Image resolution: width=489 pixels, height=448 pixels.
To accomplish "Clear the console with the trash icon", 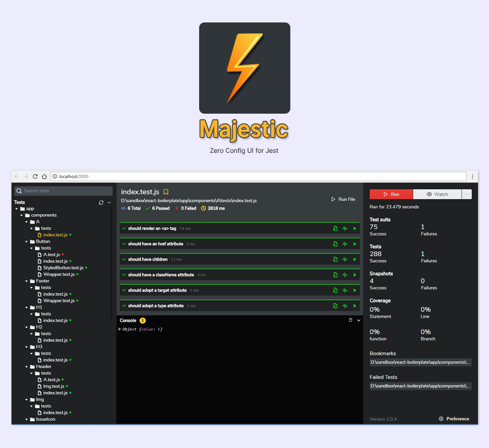I will [x=350, y=320].
